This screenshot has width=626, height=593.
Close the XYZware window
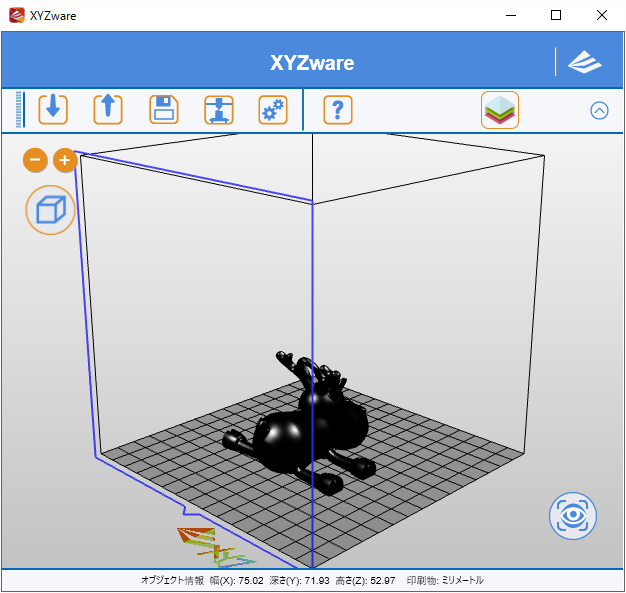(602, 16)
